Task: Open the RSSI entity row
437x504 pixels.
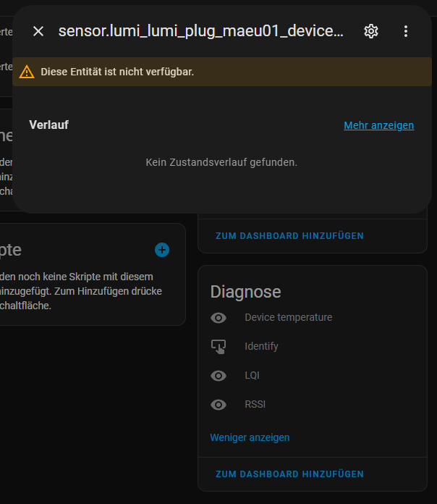Action: click(x=313, y=404)
